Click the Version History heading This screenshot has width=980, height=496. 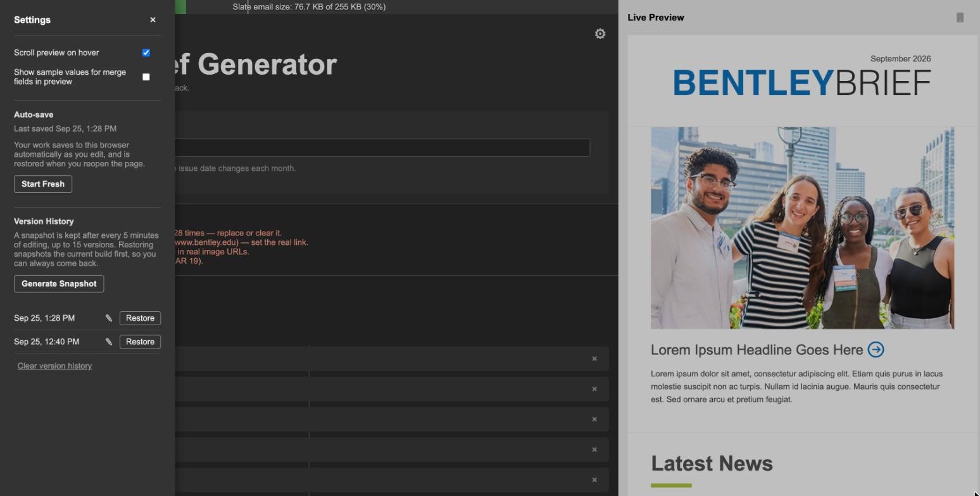[44, 221]
